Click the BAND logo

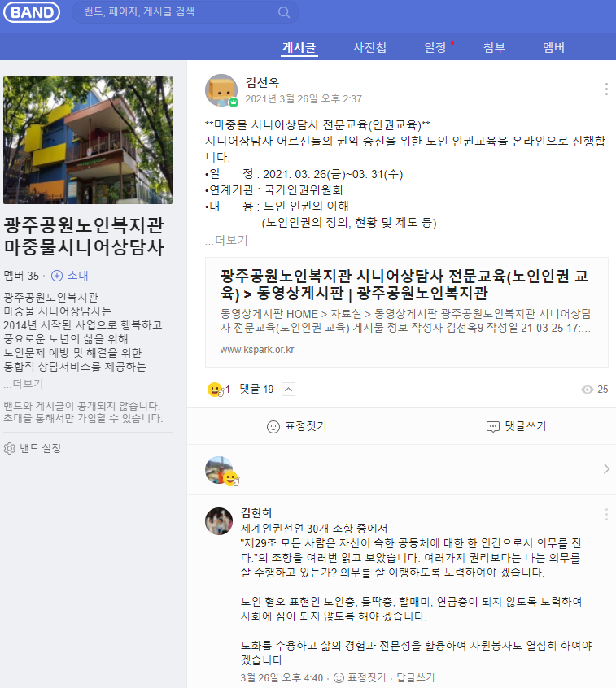(32, 12)
